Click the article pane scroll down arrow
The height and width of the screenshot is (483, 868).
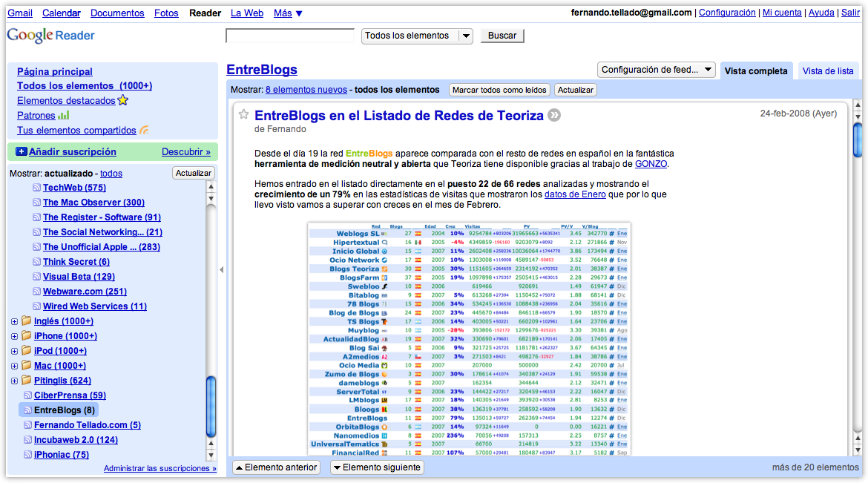pos(858,449)
